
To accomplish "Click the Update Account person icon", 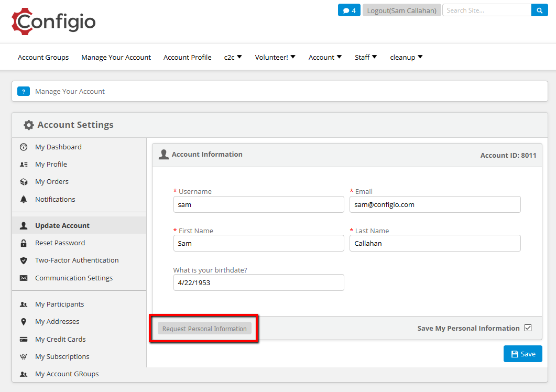I will tap(24, 226).
